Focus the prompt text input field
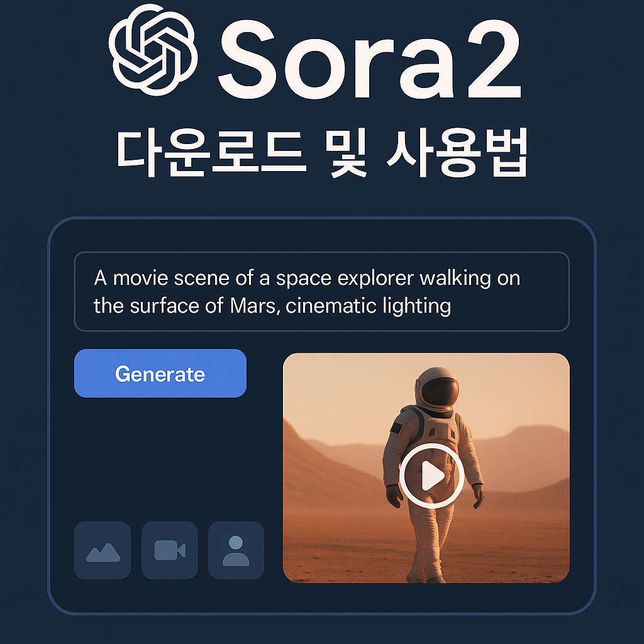Screen dimensions: 644x644 point(321,292)
